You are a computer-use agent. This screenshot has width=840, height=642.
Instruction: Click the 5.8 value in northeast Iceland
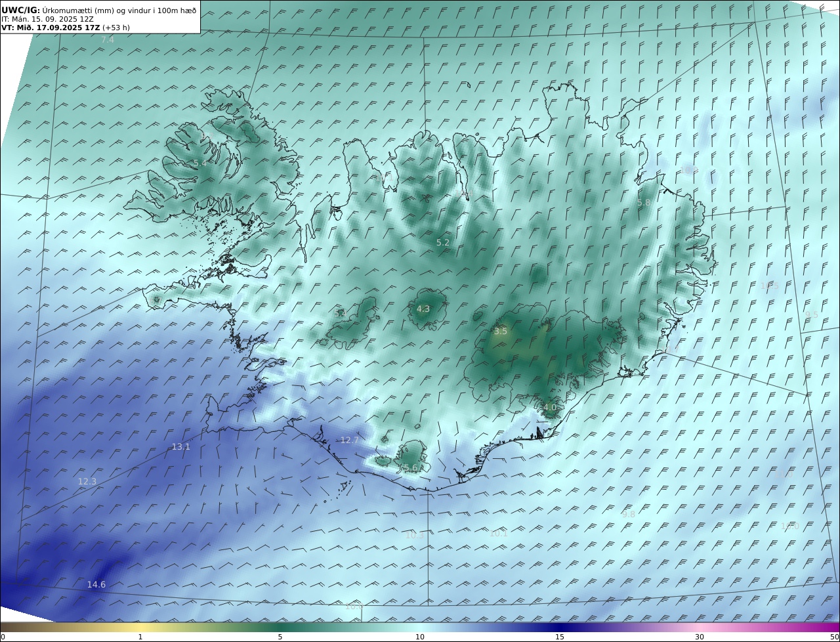(644, 203)
